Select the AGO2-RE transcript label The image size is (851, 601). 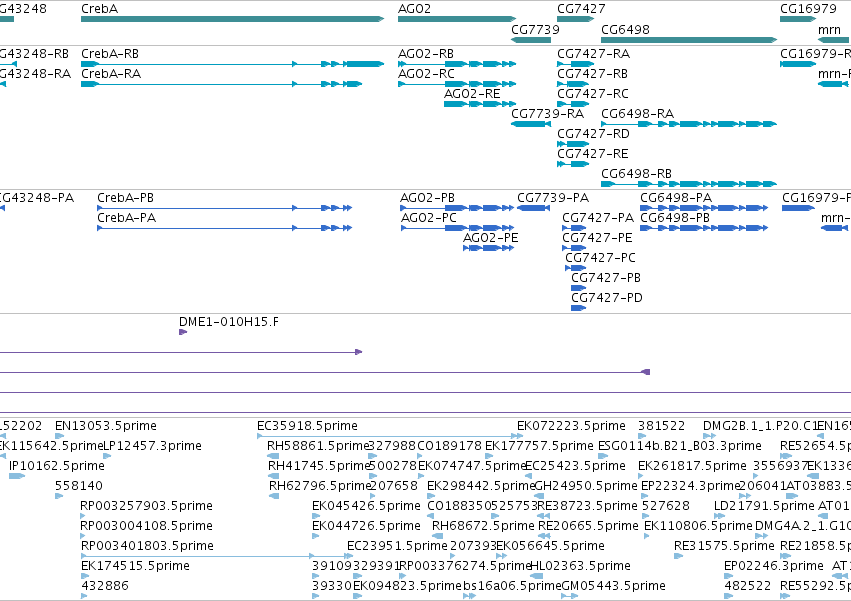click(472, 94)
